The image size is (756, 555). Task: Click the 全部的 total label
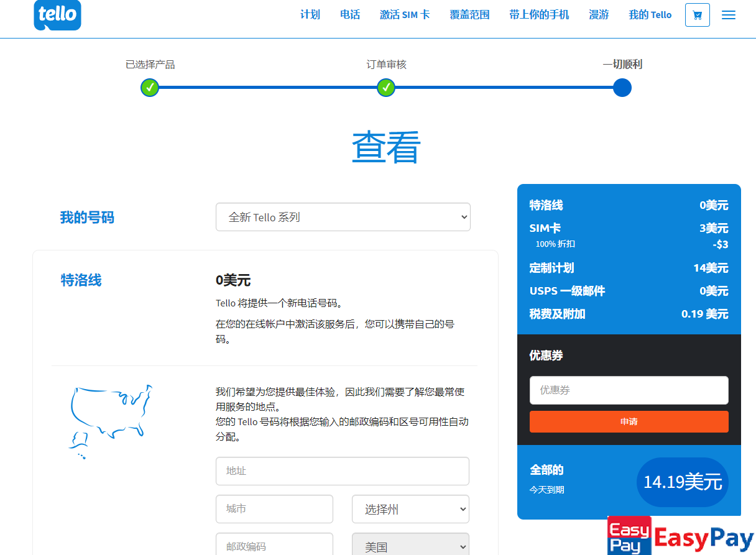point(546,470)
